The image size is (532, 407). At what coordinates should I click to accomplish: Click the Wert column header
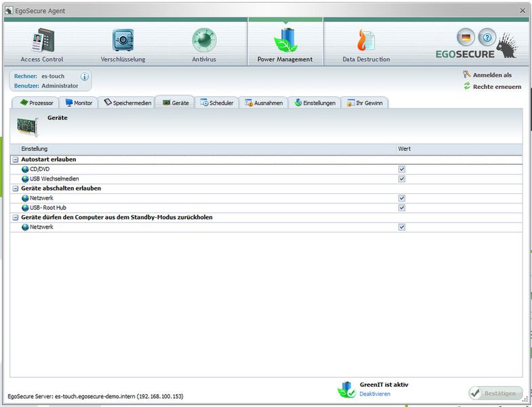[459, 149]
